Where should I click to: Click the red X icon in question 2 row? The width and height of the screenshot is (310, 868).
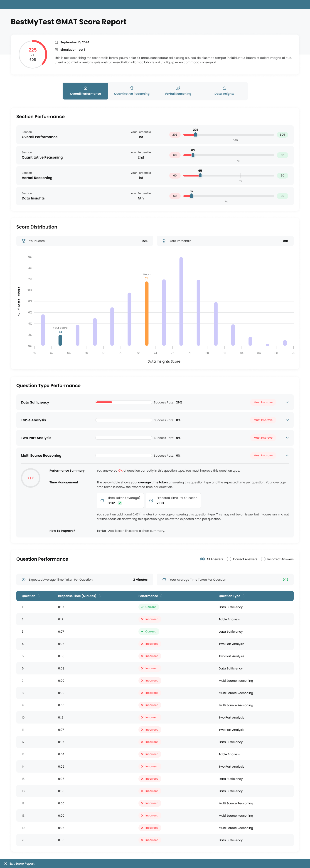[x=142, y=619]
